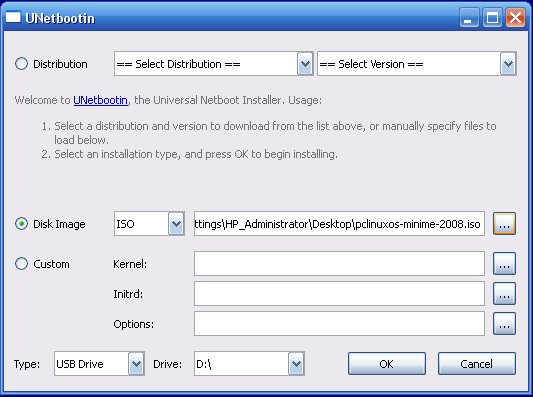Expand the ISO image type dropdown
The image size is (533, 397).
[x=149, y=224]
